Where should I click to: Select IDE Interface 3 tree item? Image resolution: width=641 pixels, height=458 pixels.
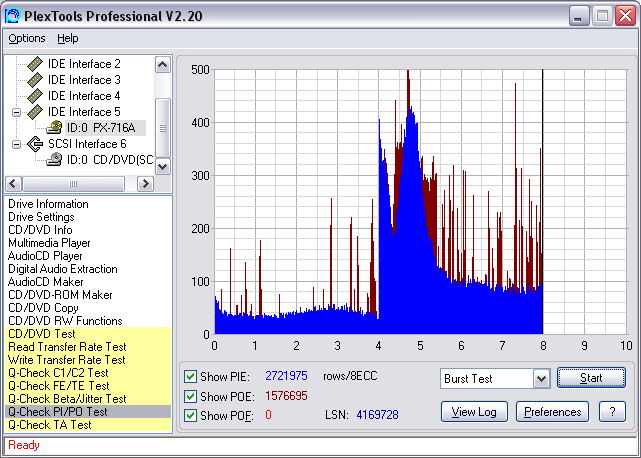click(x=84, y=80)
